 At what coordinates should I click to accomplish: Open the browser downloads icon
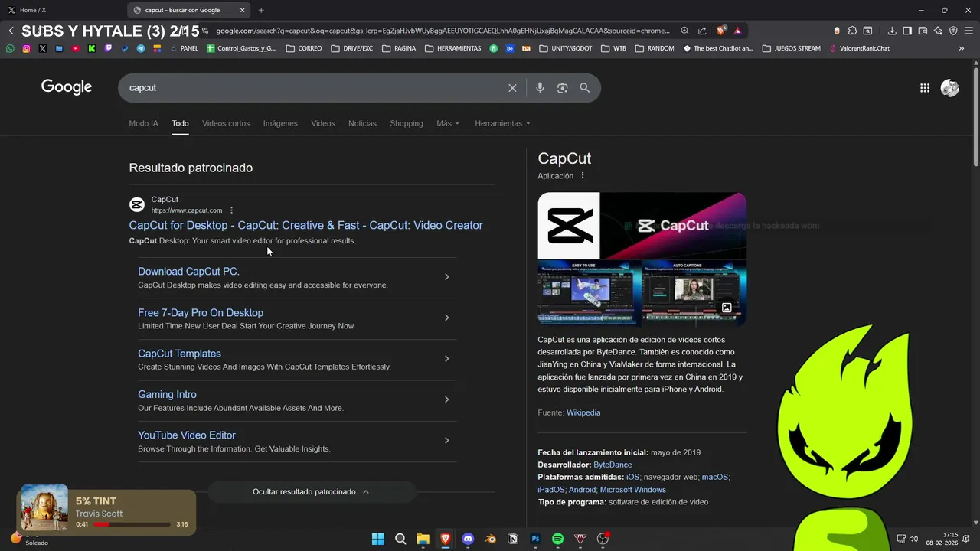click(x=892, y=31)
